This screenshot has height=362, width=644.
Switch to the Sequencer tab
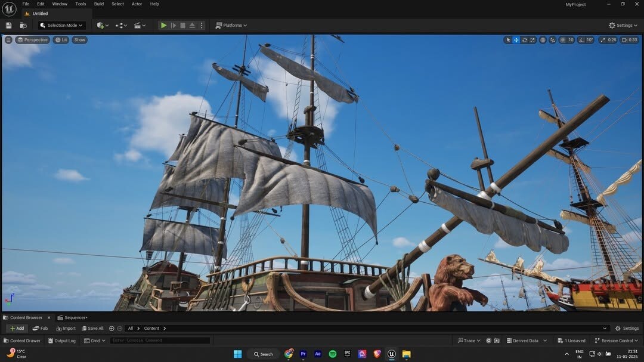tap(72, 317)
